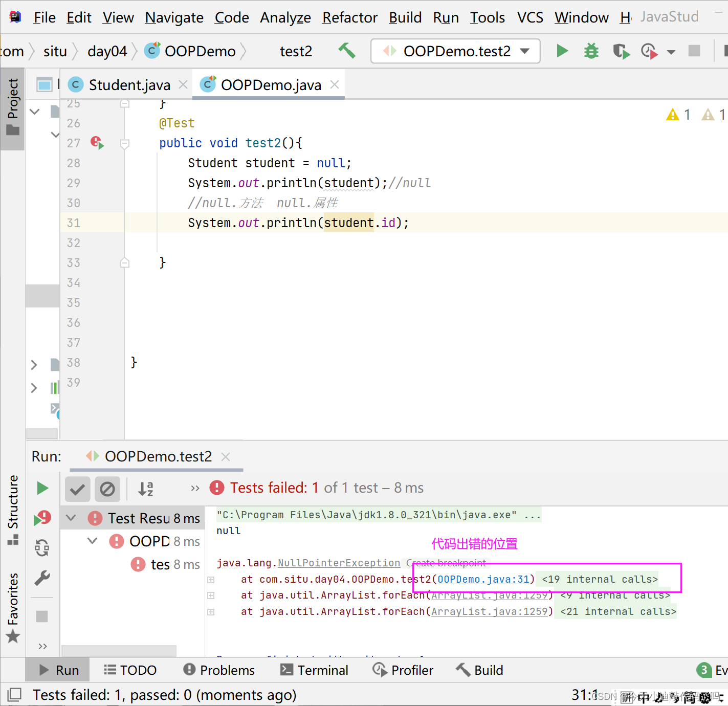Image resolution: width=728 pixels, height=706 pixels.
Task: Open the OOPDemo.test2 run configuration dropdown
Action: click(455, 51)
